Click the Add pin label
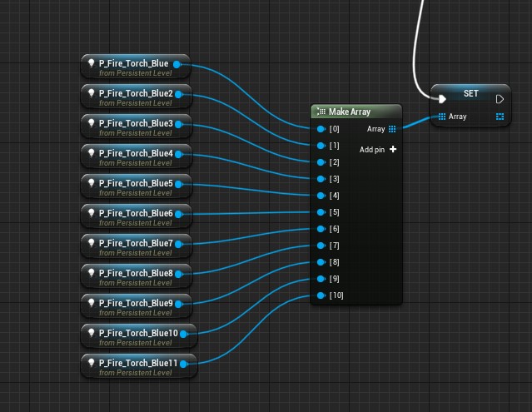 pyautogui.click(x=371, y=150)
